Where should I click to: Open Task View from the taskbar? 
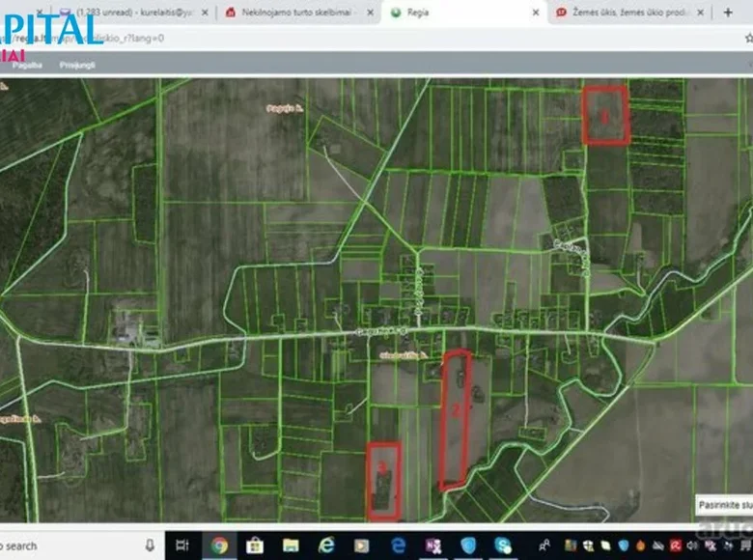point(182,546)
